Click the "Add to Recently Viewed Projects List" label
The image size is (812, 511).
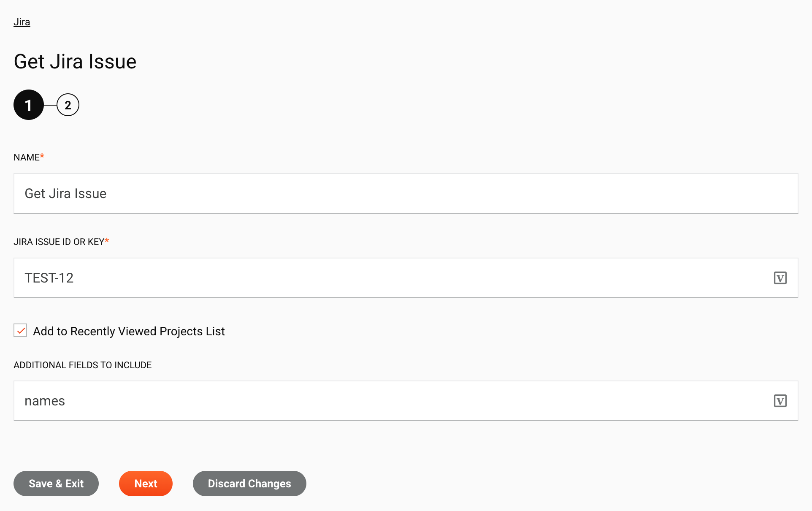[129, 332]
